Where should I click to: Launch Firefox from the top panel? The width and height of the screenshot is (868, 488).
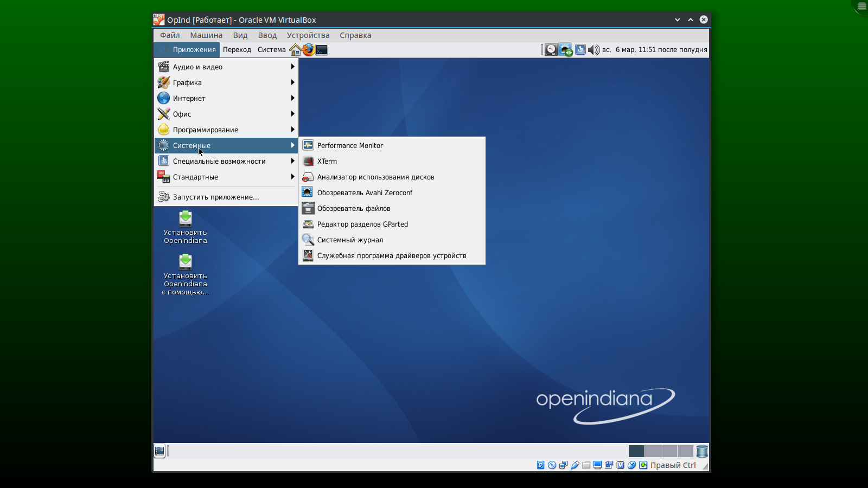[308, 50]
